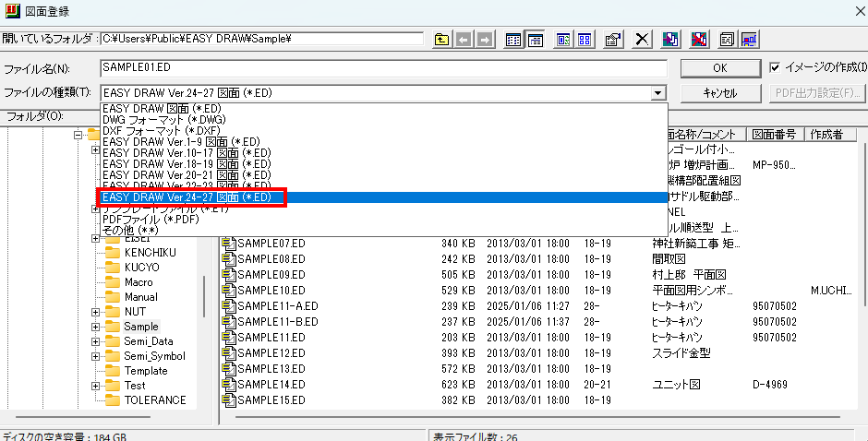This screenshot has width=868, height=441.
Task: Choose EASY DRAW 図面 (*.ED) from list
Action: pos(383,109)
